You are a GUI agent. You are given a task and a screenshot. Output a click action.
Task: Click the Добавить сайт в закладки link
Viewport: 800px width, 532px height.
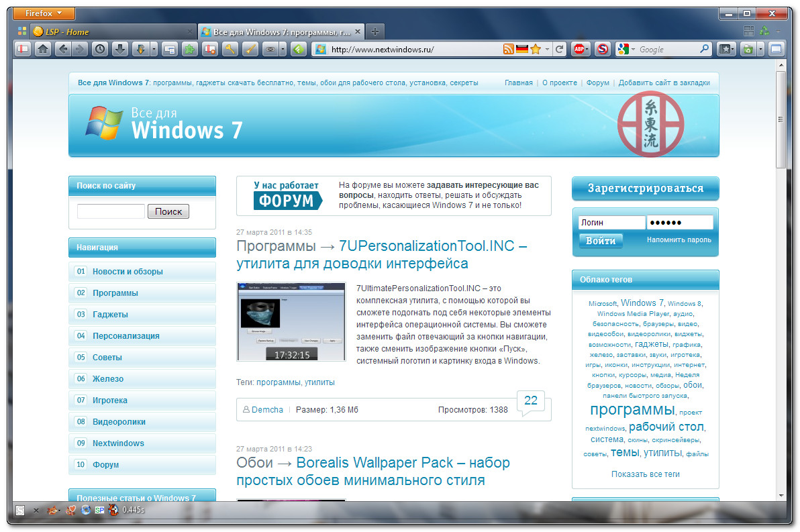coord(664,83)
